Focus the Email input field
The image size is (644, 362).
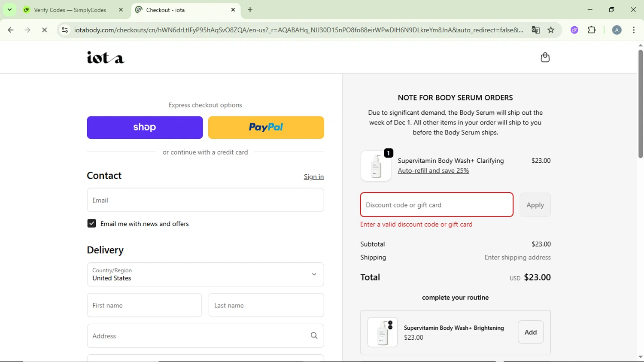205,200
